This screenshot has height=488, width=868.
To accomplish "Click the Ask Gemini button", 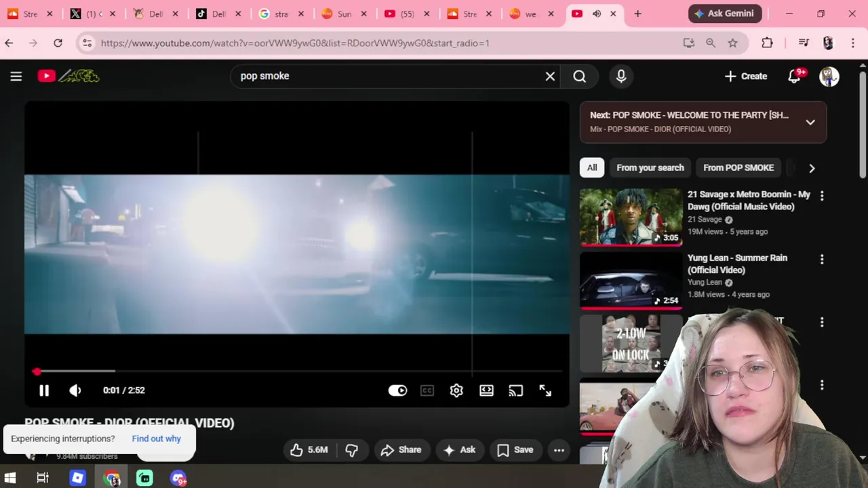I will pyautogui.click(x=726, y=14).
